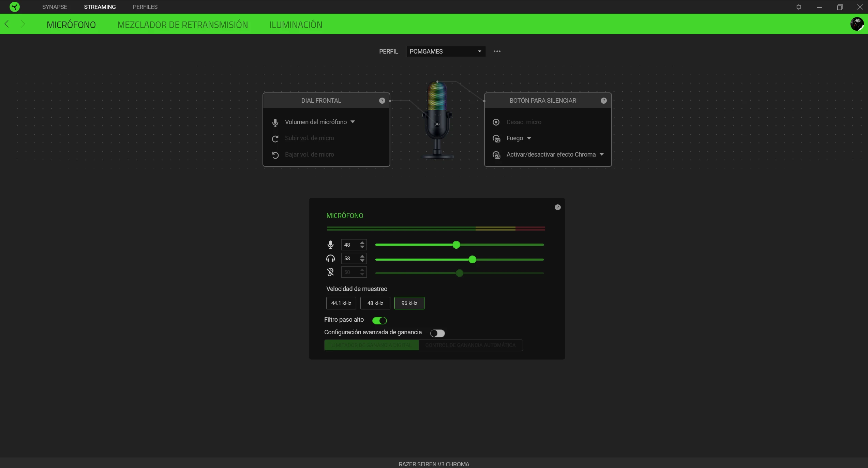Select Control de ganancia automática
This screenshot has width=868, height=468.
coord(470,345)
